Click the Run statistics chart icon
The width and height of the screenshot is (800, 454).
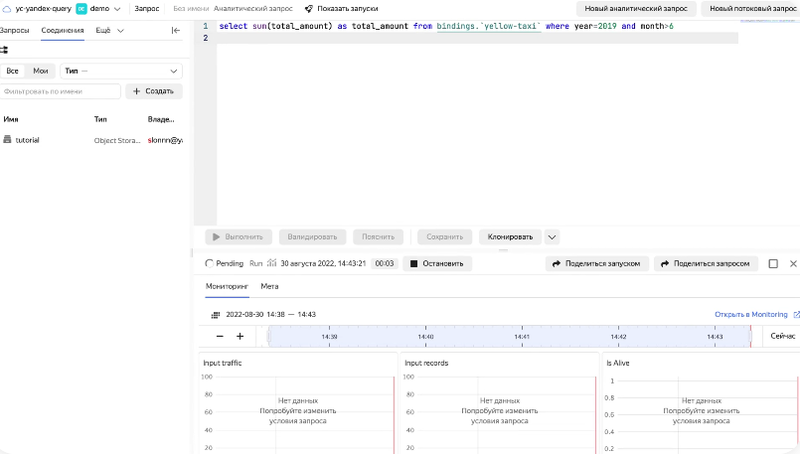point(271,263)
